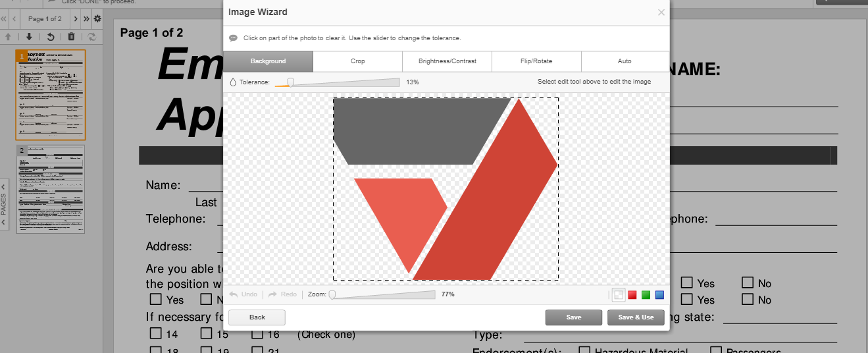Click the '77%' zoom value
This screenshot has width=868, height=353.
(x=447, y=294)
